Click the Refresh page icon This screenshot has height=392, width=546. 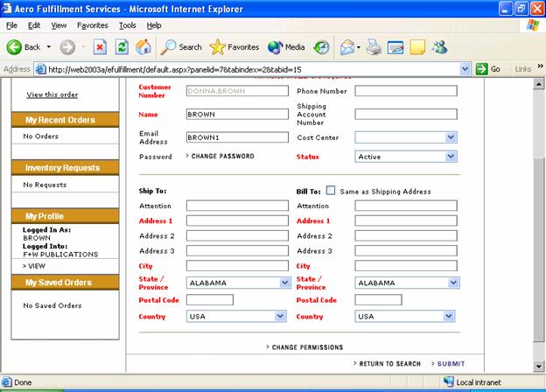[x=121, y=46]
